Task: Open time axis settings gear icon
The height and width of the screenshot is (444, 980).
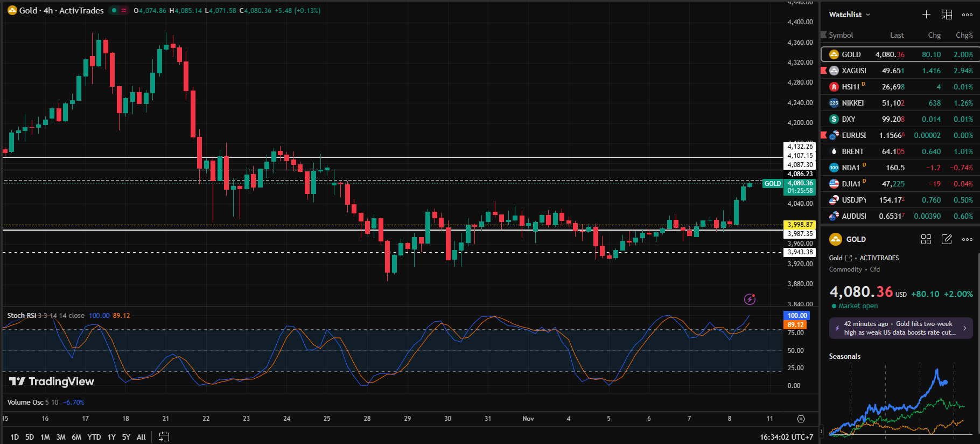Action: click(x=801, y=419)
